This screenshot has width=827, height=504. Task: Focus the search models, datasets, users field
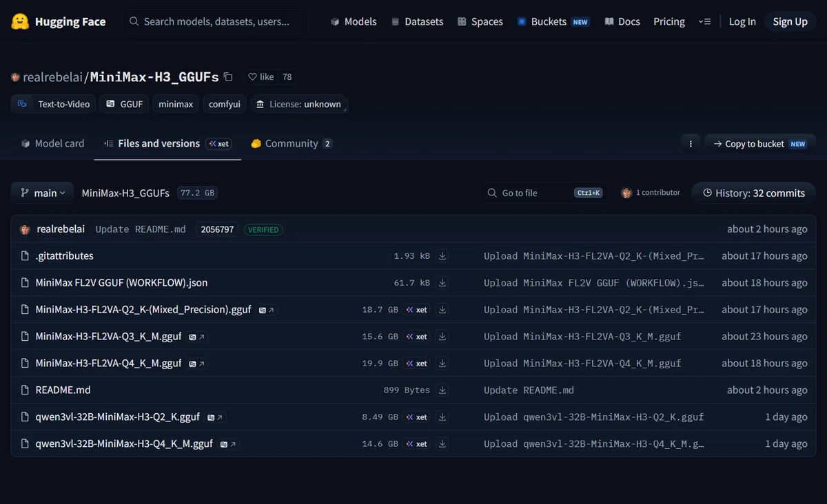pyautogui.click(x=215, y=21)
